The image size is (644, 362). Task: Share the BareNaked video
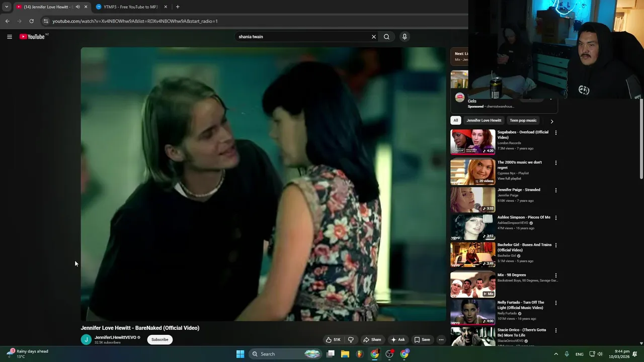pyautogui.click(x=372, y=339)
